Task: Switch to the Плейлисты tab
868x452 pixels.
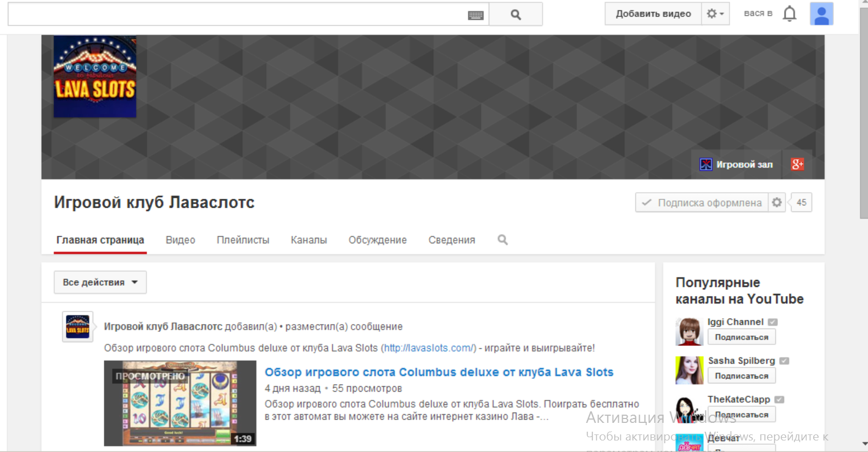Action: point(243,240)
